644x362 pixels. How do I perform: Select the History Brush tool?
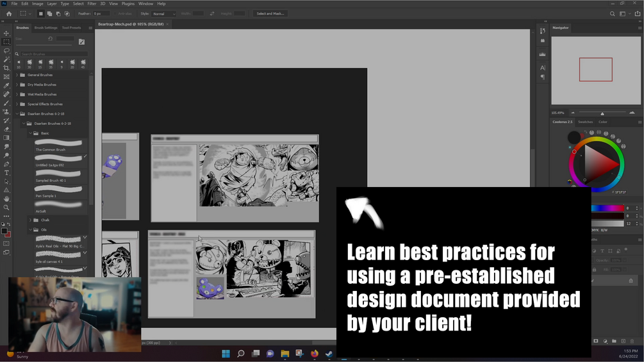[6, 120]
